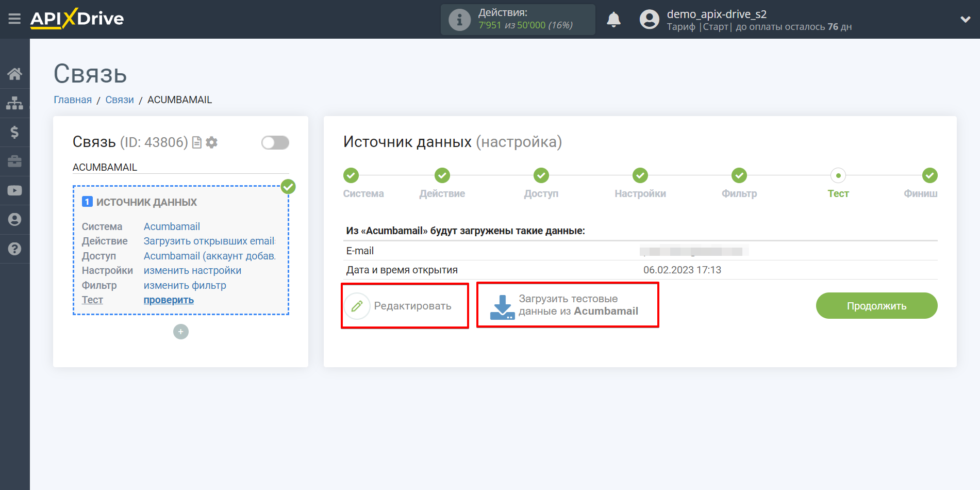Screen dimensions: 980x490
Task: Click the Тест label in source block
Action: tap(92, 300)
